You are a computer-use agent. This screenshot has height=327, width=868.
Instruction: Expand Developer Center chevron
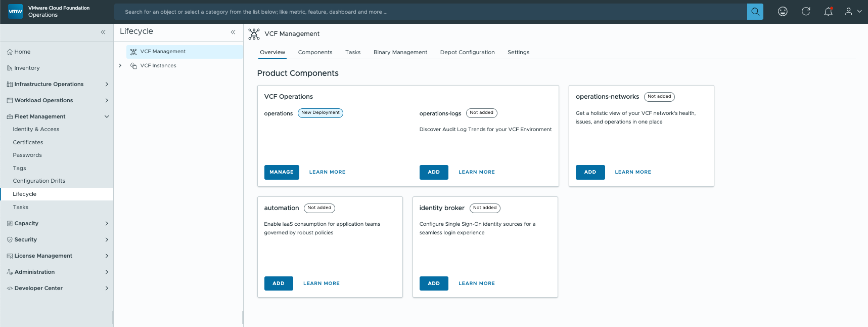pos(107,288)
